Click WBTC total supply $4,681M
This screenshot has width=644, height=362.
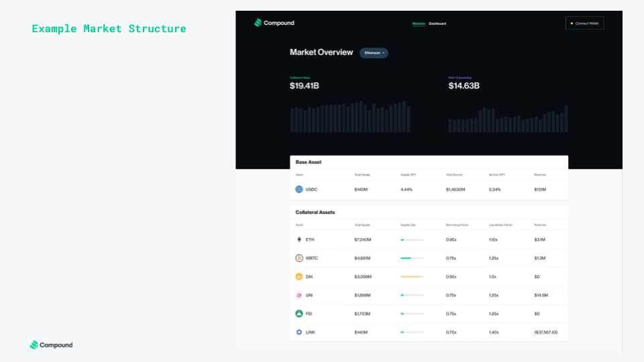tap(362, 258)
